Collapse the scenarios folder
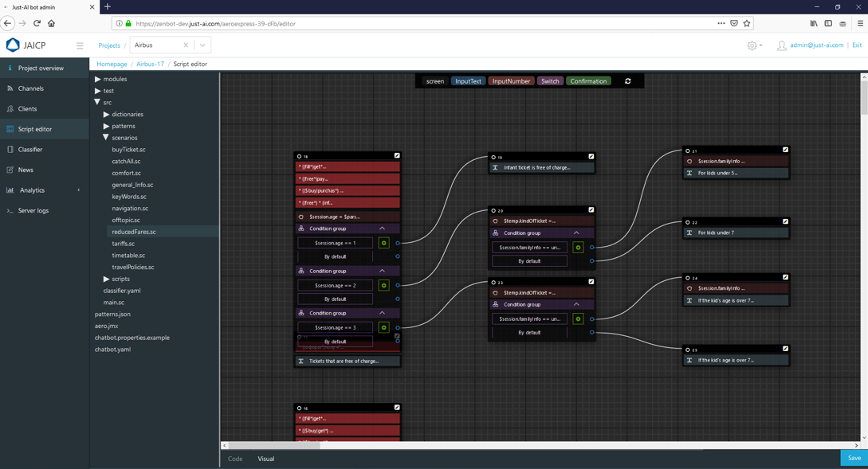The image size is (868, 469). pos(106,138)
